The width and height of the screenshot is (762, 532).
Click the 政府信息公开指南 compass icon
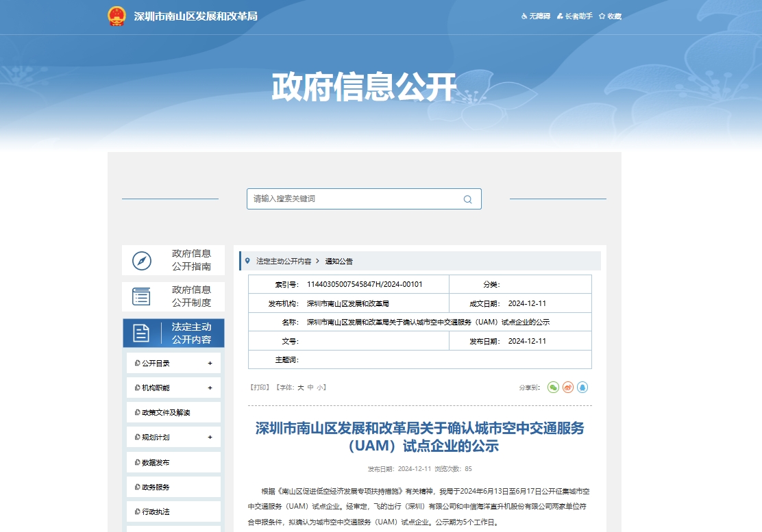[x=140, y=261]
